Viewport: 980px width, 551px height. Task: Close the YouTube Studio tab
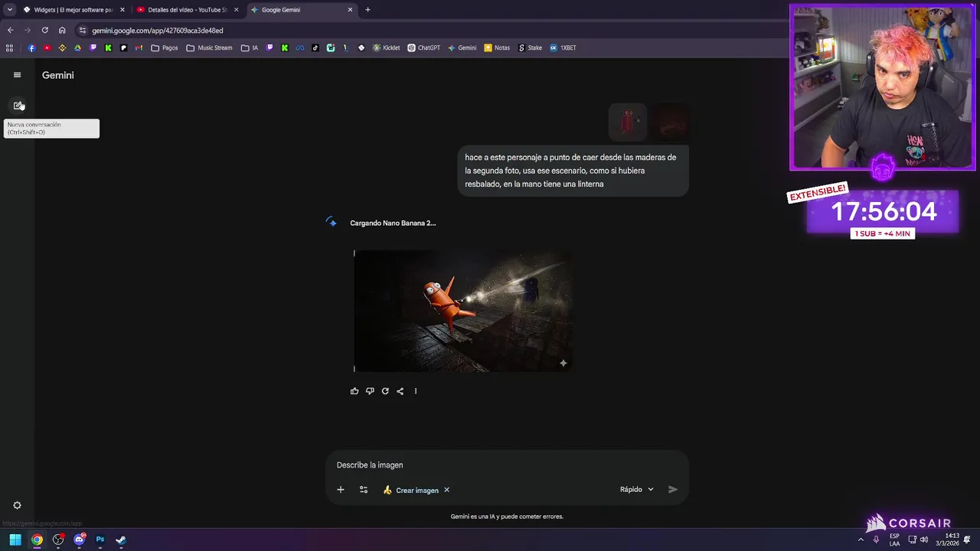[x=236, y=10]
